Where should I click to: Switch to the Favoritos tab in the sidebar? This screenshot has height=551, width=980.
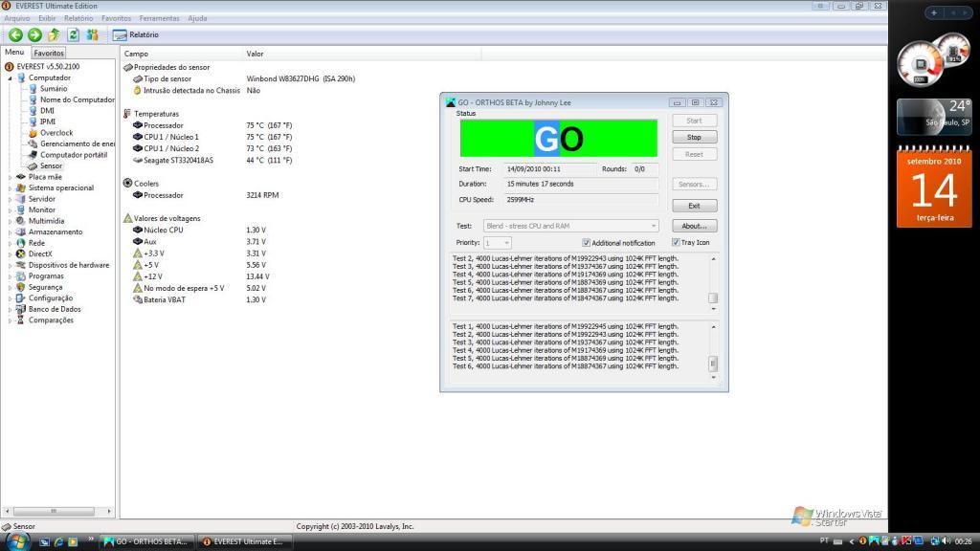(49, 54)
